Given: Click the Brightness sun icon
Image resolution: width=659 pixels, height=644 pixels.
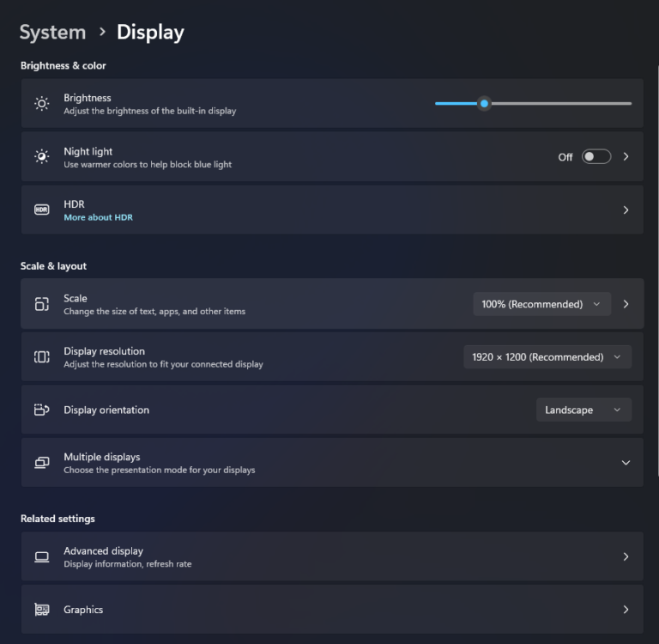Looking at the screenshot, I should click(41, 104).
